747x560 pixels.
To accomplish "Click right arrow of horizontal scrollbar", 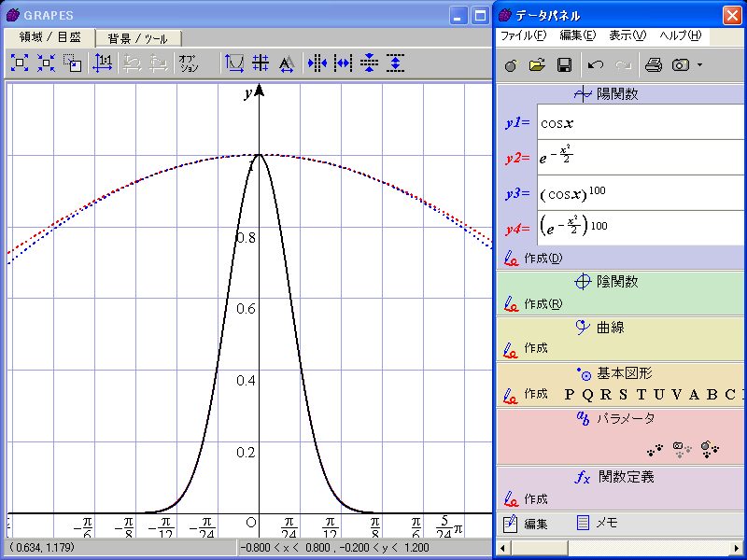I will tap(739, 547).
